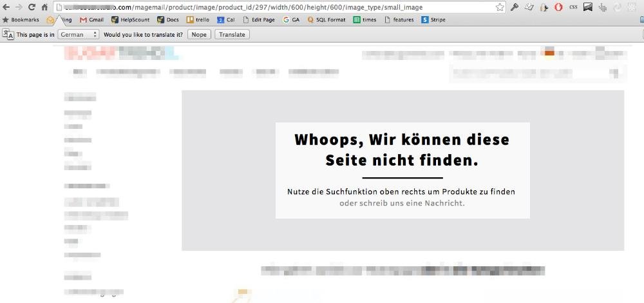The image size is (644, 303).
Task: Open the HelpScount bookmark
Action: tap(130, 20)
